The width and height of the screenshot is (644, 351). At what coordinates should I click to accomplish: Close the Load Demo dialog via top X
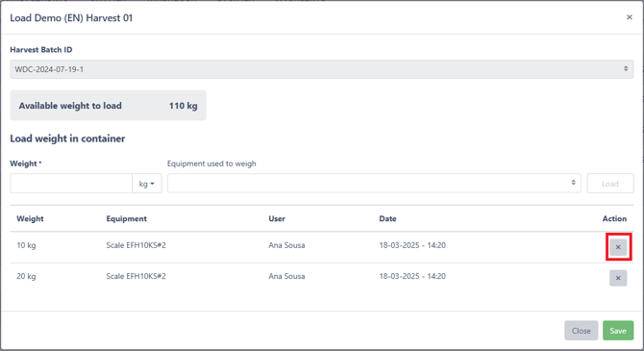630,17
